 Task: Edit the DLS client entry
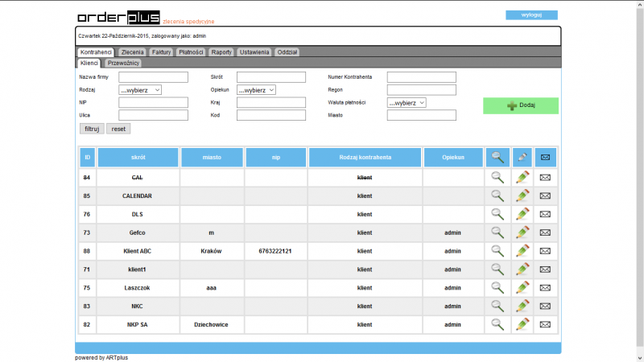pos(522,214)
